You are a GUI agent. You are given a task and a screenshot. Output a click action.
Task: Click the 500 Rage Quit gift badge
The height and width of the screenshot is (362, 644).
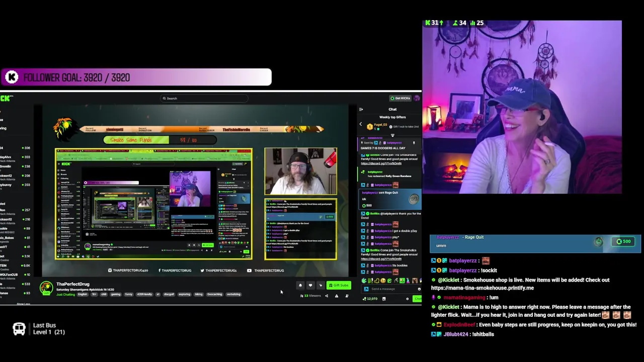click(x=623, y=241)
